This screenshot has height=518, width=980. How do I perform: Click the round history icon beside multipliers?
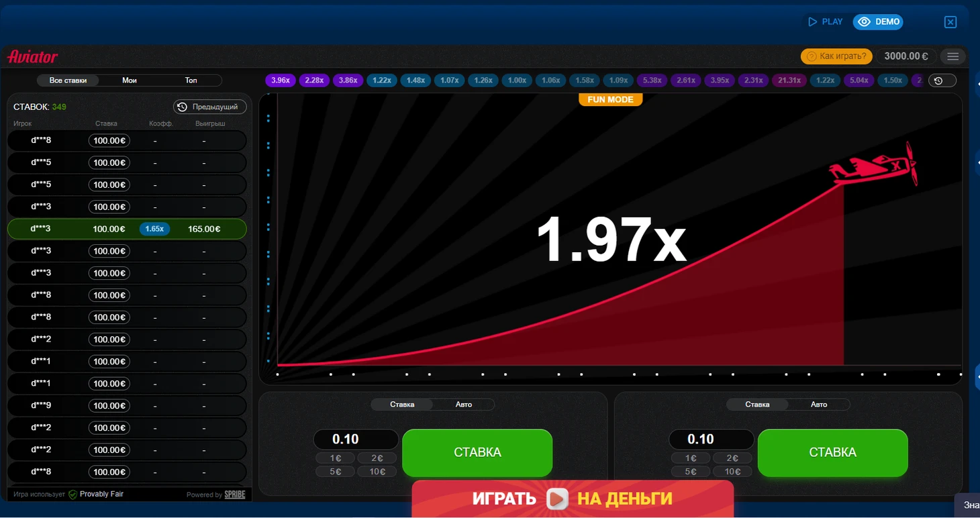pyautogui.click(x=938, y=81)
